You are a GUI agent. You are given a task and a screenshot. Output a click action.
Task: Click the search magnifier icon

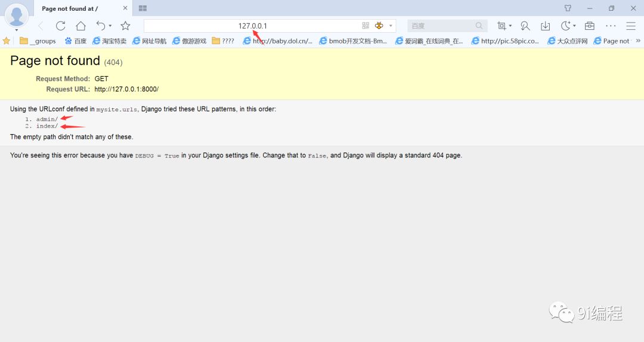[x=479, y=26]
